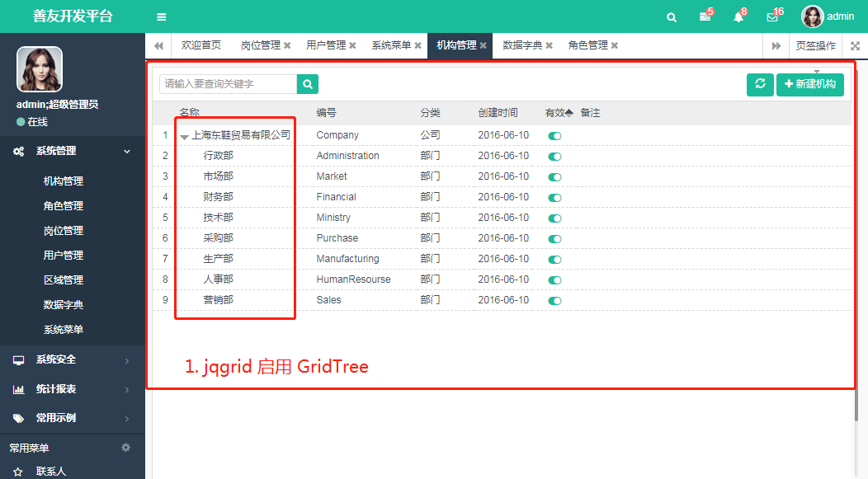868x479 pixels.
Task: Toggle the 有效 switch for 财务部
Action: coord(554,198)
